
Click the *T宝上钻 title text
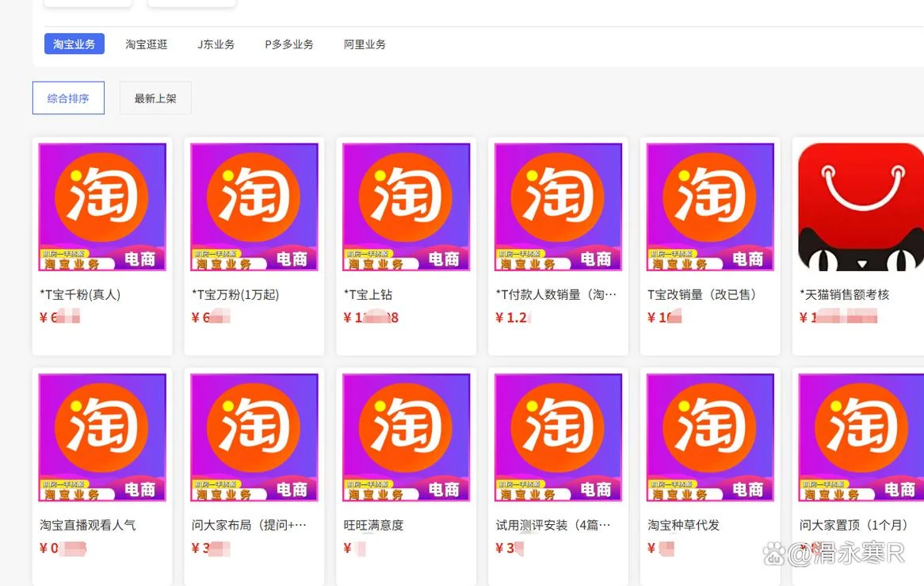[368, 294]
